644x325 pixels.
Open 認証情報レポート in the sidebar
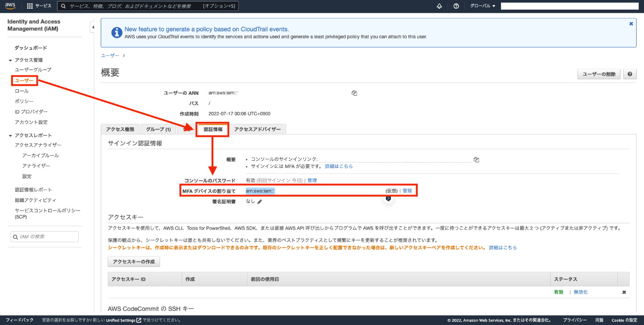tap(34, 190)
